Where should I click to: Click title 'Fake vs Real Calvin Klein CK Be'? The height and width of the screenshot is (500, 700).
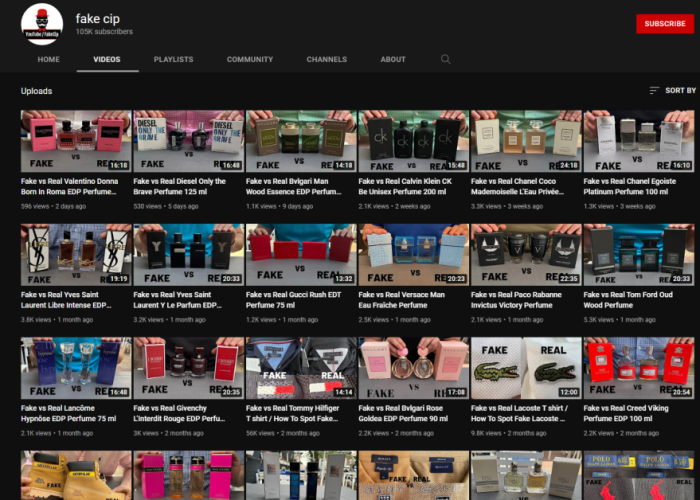coord(405,187)
